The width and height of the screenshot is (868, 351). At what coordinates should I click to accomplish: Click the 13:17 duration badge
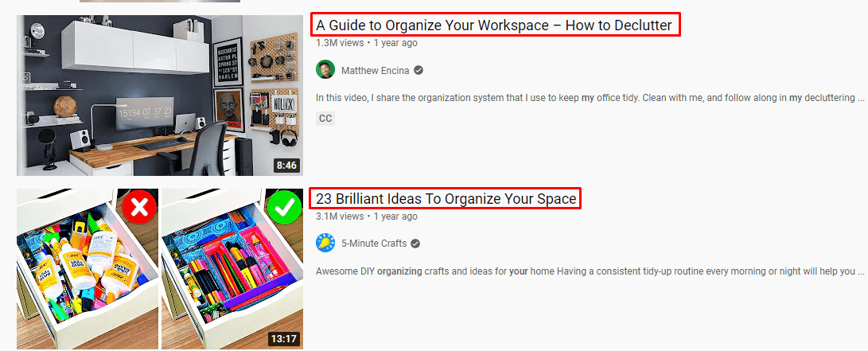(x=283, y=338)
